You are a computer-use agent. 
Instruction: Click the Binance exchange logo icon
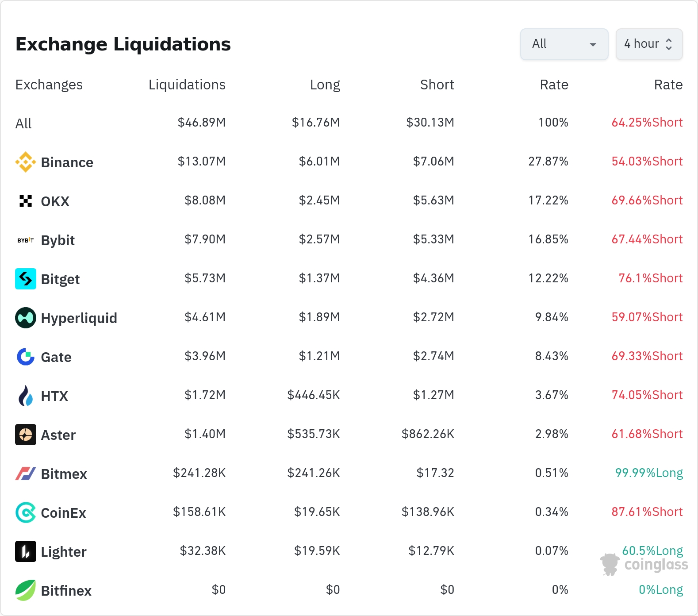coord(26,162)
